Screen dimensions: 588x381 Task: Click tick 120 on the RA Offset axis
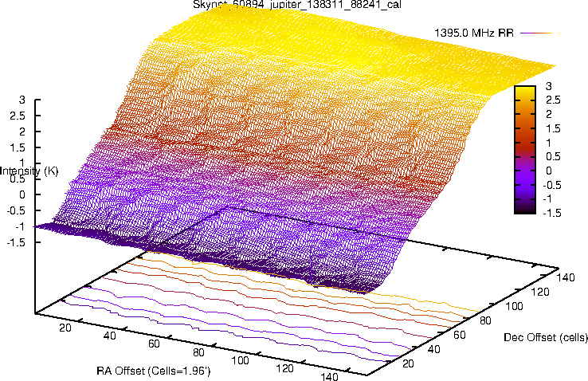coord(285,368)
